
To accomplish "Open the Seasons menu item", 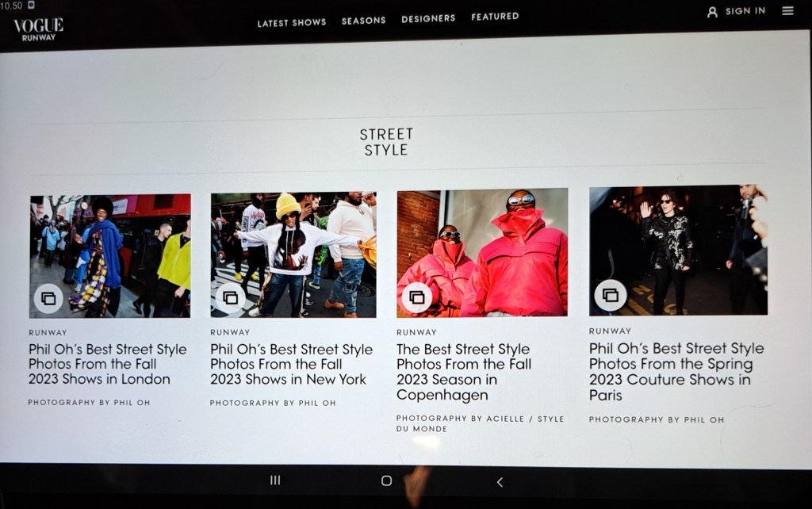I will click(x=363, y=20).
